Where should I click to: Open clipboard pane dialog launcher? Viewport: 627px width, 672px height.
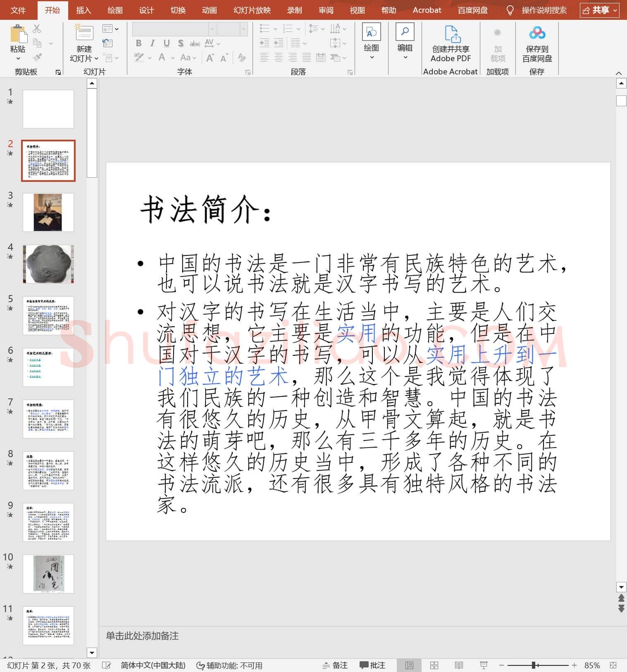(58, 72)
